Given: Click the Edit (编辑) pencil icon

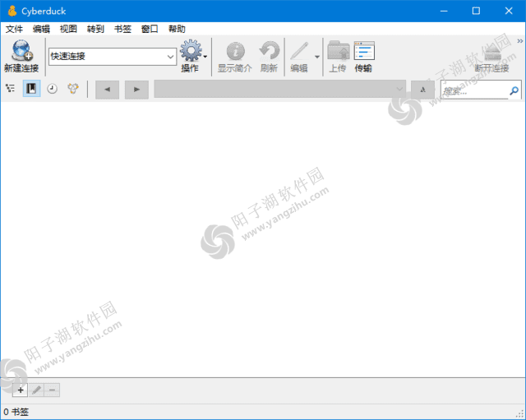Looking at the screenshot, I should tap(299, 51).
